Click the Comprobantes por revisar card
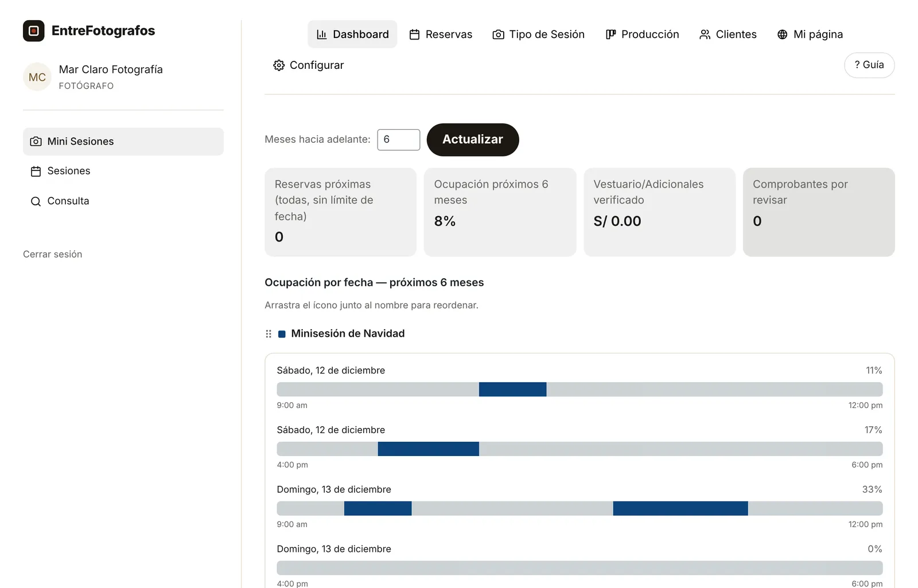 [x=819, y=212]
